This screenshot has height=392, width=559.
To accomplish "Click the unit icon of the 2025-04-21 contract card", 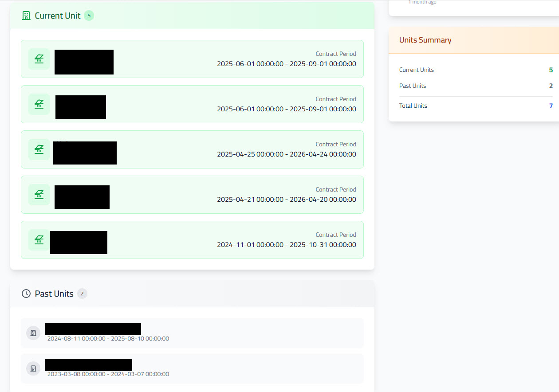I will 39,195.
